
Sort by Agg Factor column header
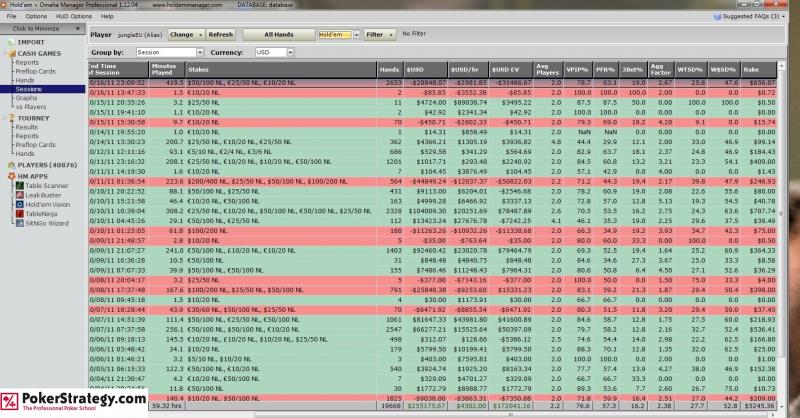[661, 69]
